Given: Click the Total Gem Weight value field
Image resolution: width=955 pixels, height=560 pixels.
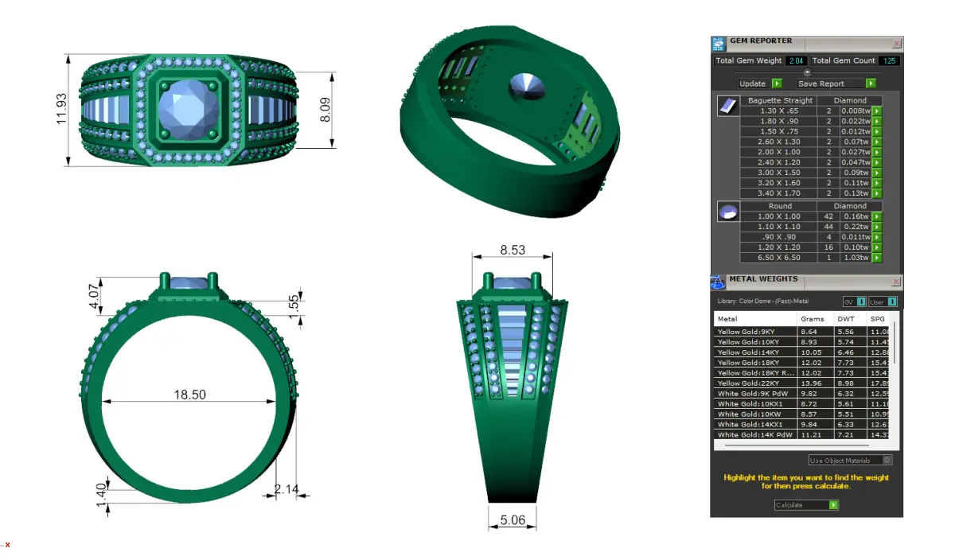Looking at the screenshot, I should pyautogui.click(x=797, y=60).
